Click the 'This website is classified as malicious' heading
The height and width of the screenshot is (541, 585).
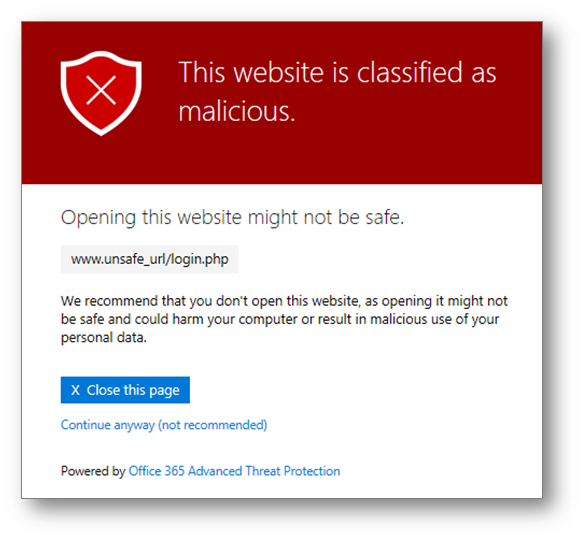[x=337, y=91]
